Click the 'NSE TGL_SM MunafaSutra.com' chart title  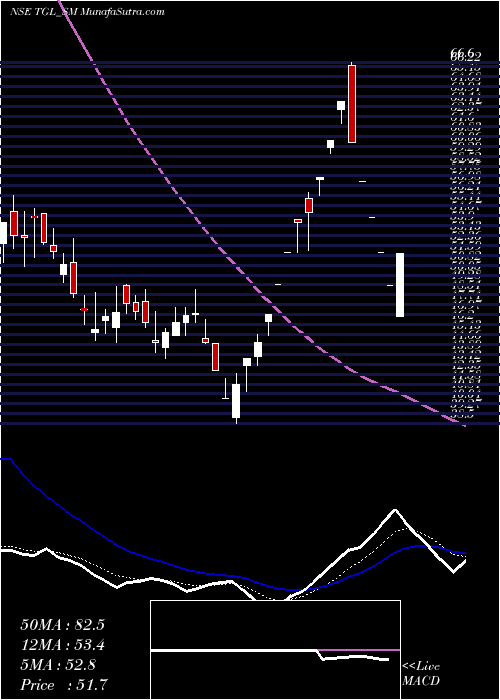click(87, 12)
